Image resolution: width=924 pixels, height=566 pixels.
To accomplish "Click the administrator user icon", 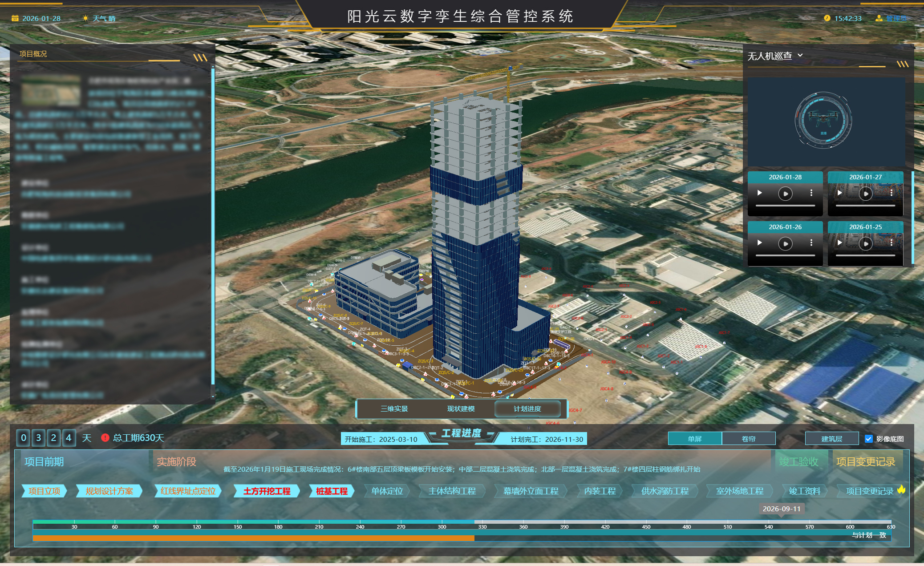I will 879,18.
